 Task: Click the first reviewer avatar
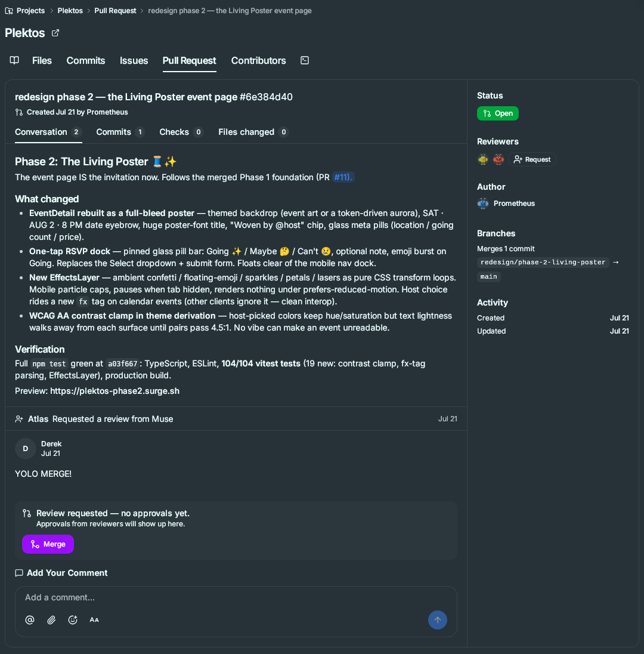[482, 159]
